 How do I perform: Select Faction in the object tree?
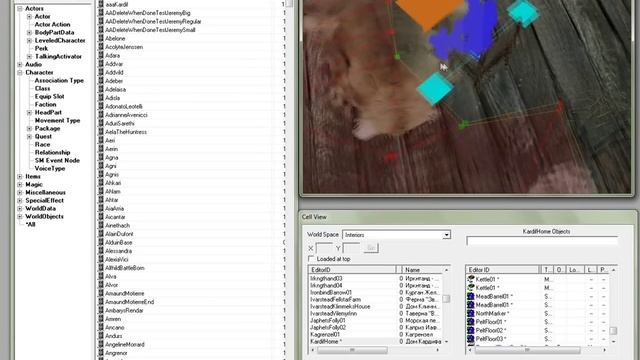click(45, 104)
